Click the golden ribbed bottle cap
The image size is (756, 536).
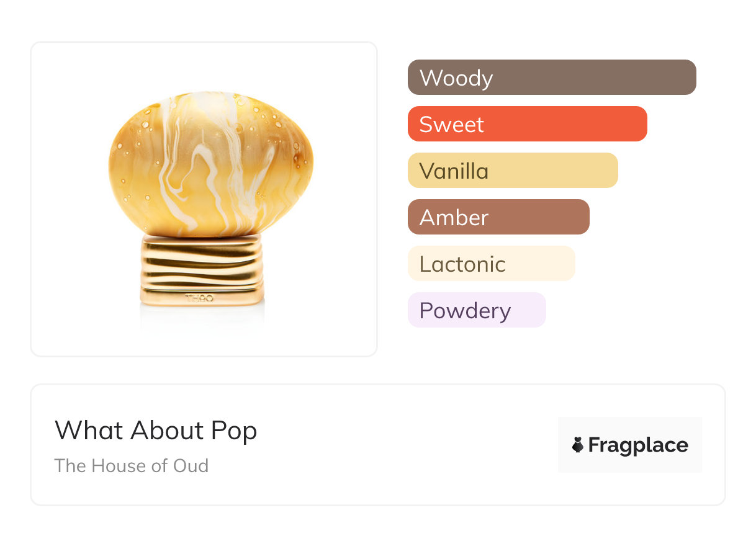[203, 270]
